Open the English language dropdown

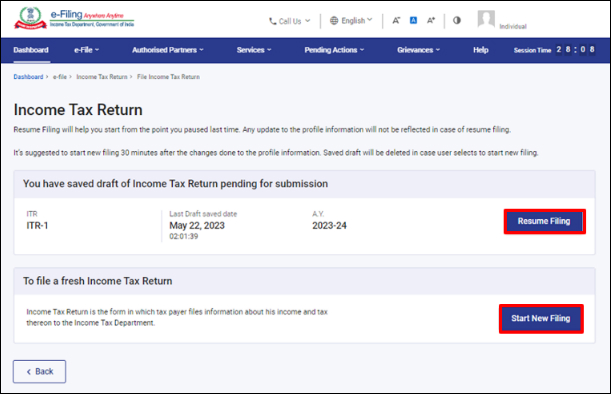[x=351, y=20]
